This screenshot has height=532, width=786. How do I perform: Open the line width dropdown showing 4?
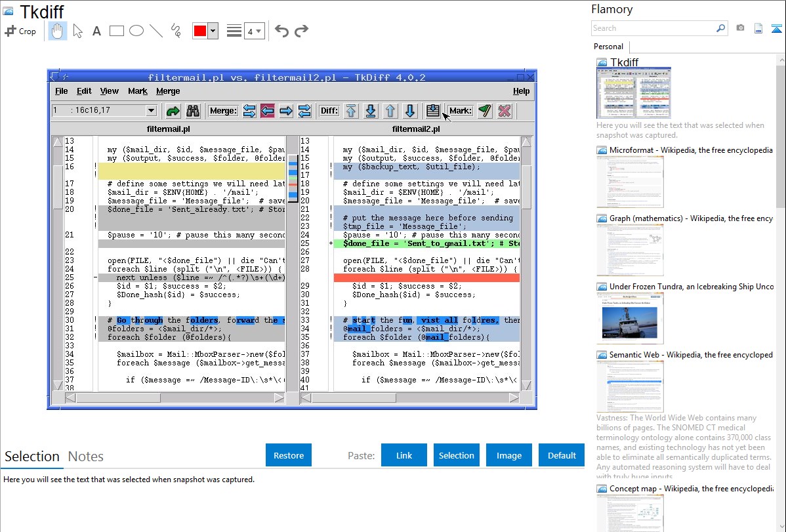[254, 31]
